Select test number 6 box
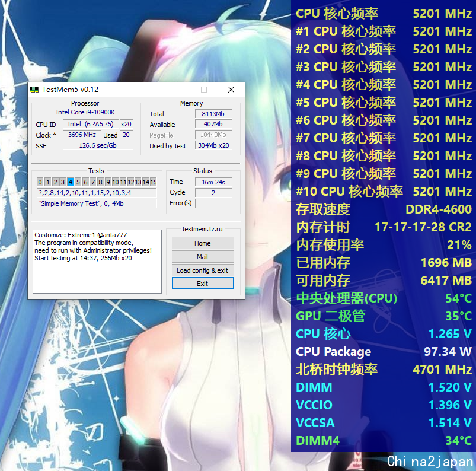The width and height of the screenshot is (476, 471). [85, 182]
